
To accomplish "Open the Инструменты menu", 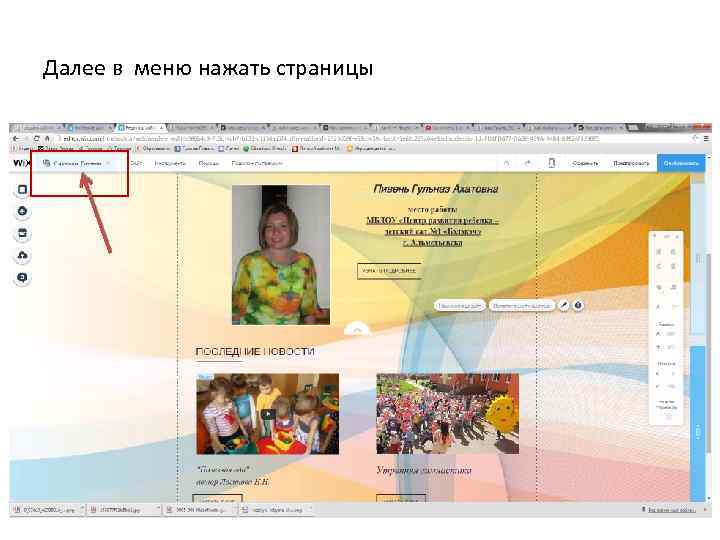I will [x=170, y=163].
